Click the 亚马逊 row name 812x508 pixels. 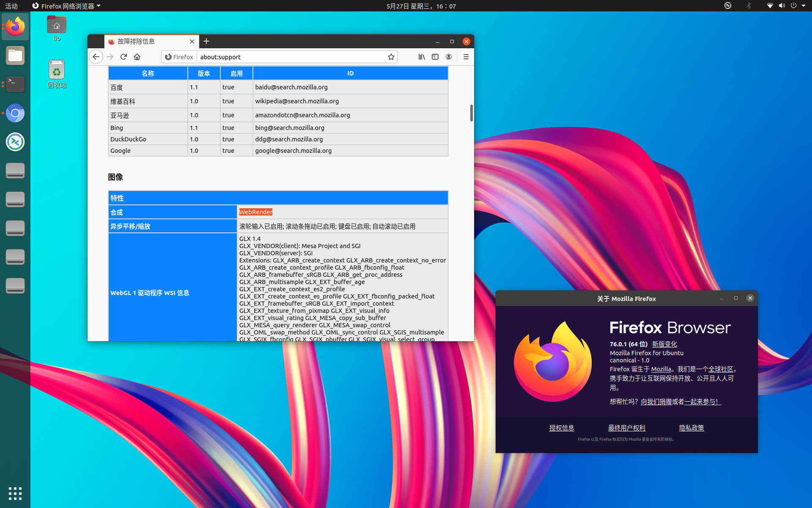pyautogui.click(x=120, y=115)
